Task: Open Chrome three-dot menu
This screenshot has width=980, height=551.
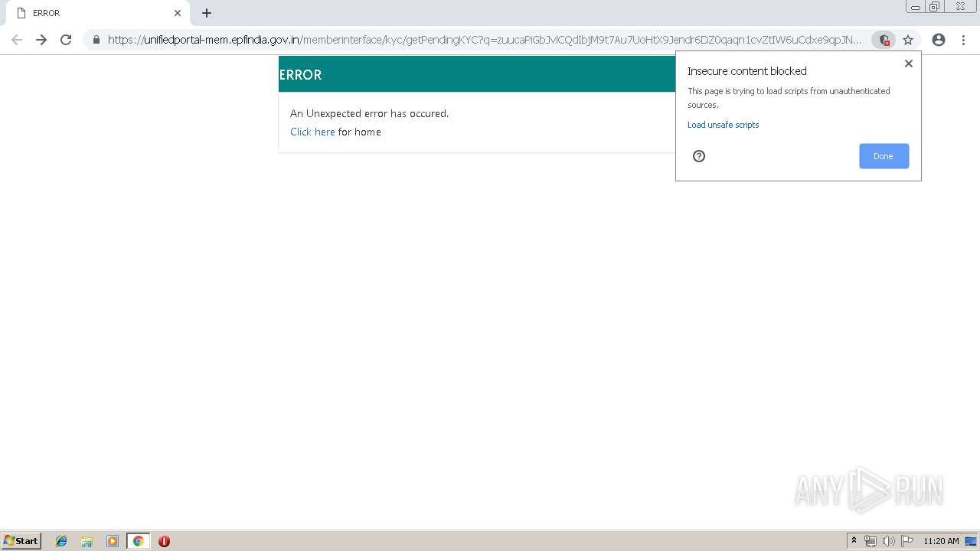Action: 963,40
